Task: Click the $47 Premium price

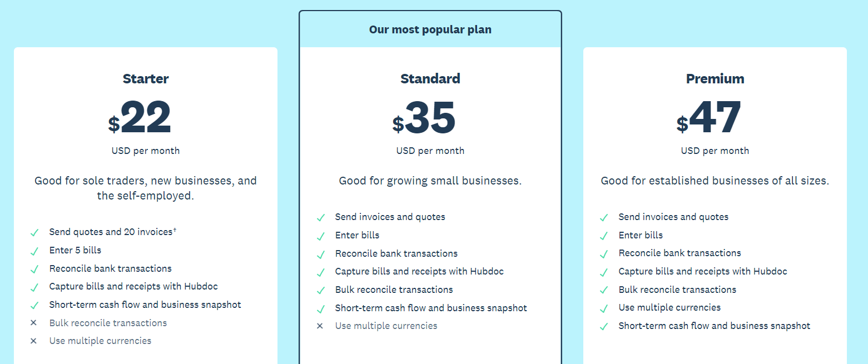Action: click(709, 118)
